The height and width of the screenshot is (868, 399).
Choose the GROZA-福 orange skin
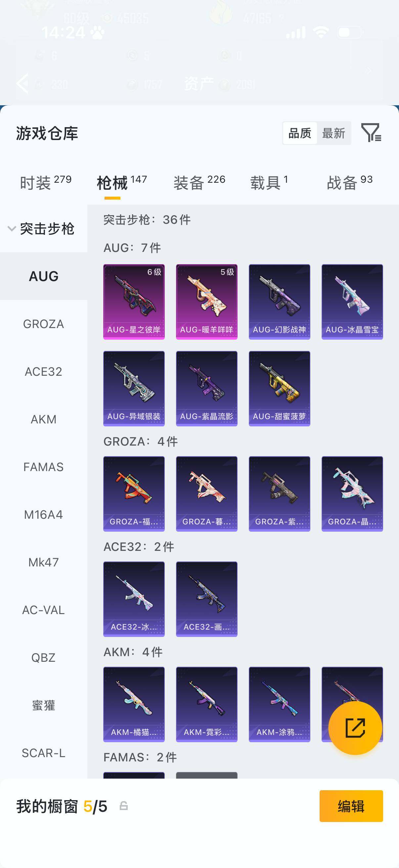tap(134, 494)
